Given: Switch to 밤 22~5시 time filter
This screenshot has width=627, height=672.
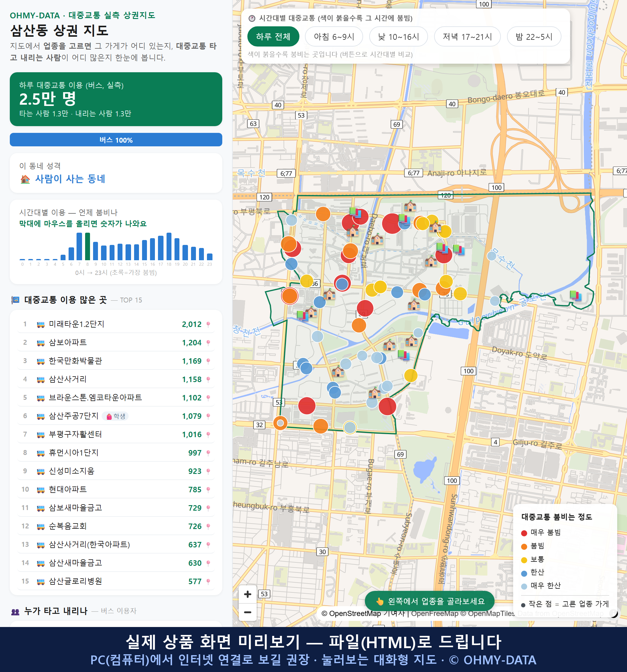Looking at the screenshot, I should tap(534, 36).
